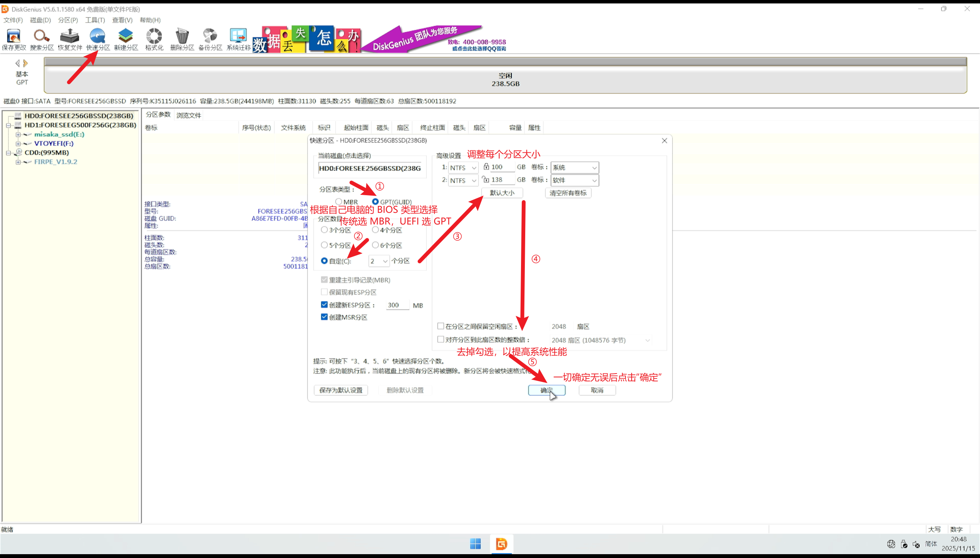Viewport: 980px width, 558px height.
Task: Open partition 1 NTFS file system dropdown
Action: 463,168
